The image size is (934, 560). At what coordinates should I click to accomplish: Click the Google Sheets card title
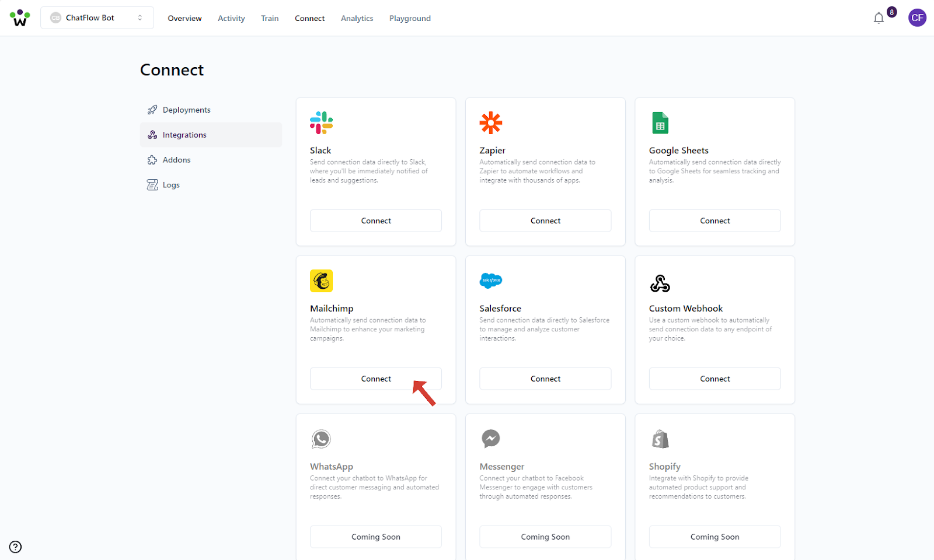[678, 150]
